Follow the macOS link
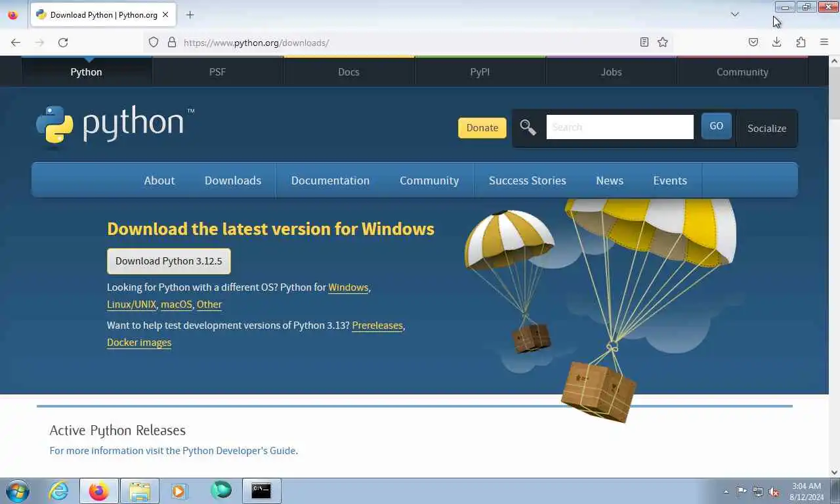840x504 pixels. coord(177,304)
